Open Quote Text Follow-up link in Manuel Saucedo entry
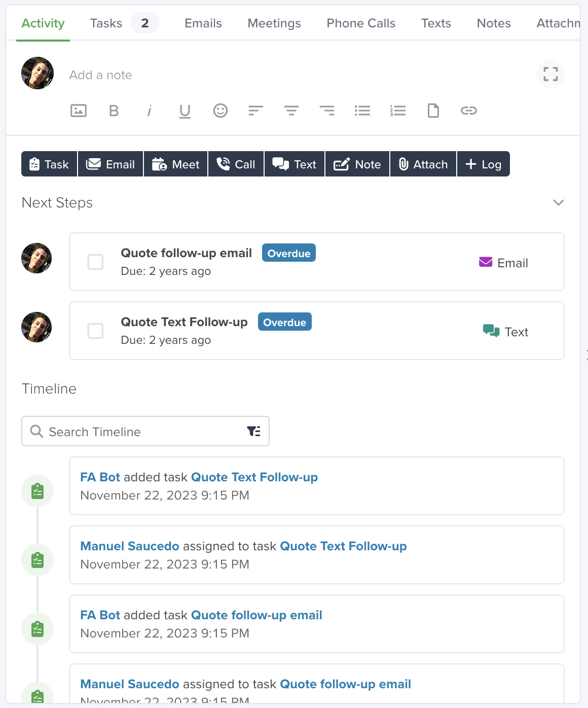588x708 pixels. pyautogui.click(x=343, y=546)
